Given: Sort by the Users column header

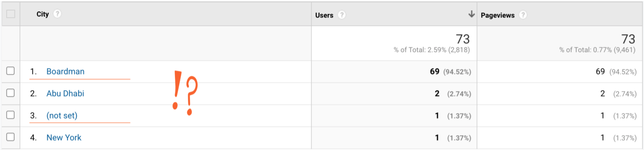Looking at the screenshot, I should 324,15.
